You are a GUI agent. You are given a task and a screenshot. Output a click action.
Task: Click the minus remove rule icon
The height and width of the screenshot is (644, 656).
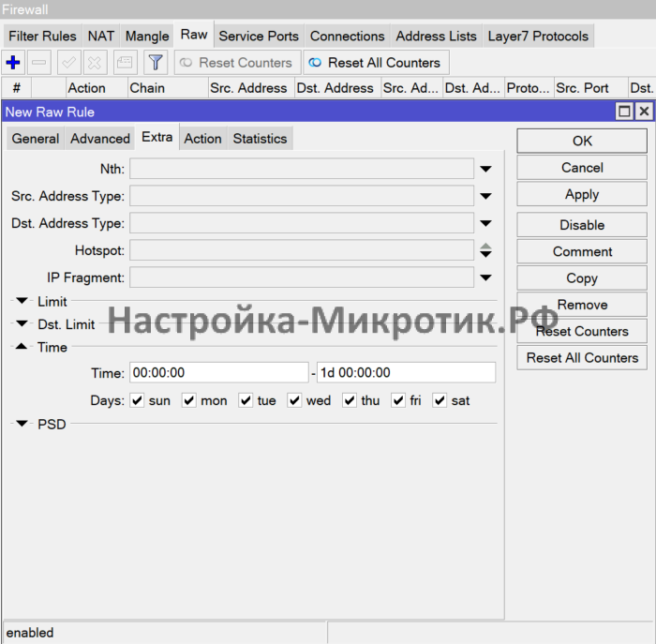click(x=39, y=63)
